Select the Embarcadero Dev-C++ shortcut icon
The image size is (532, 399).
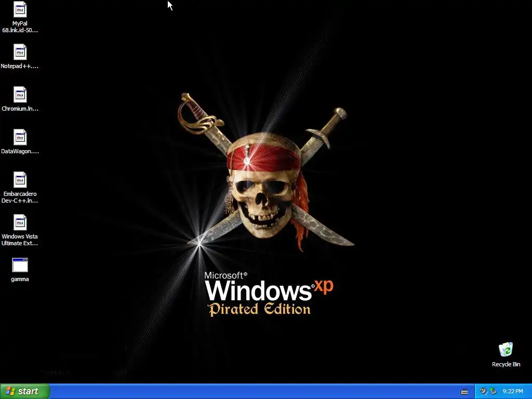click(20, 180)
